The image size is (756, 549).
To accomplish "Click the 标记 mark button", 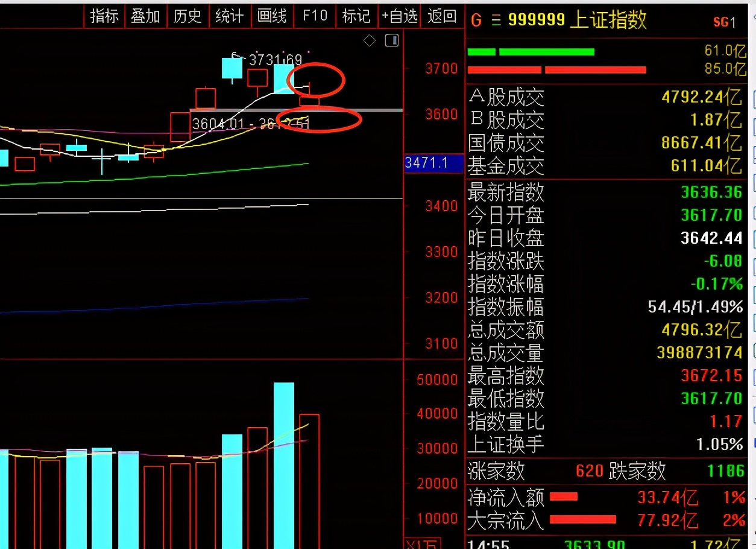I will click(356, 16).
